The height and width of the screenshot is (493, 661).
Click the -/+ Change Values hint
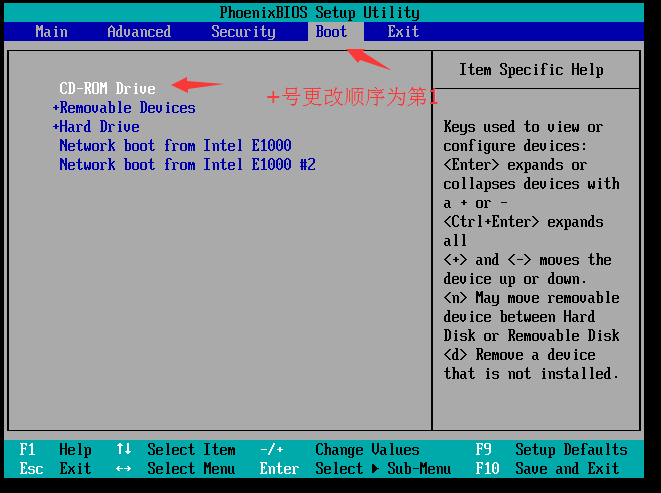click(339, 450)
